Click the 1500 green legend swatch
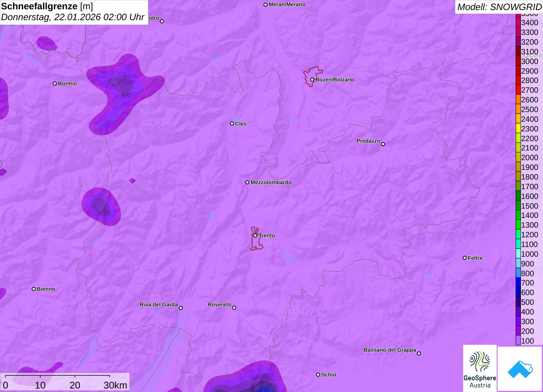 coord(518,206)
